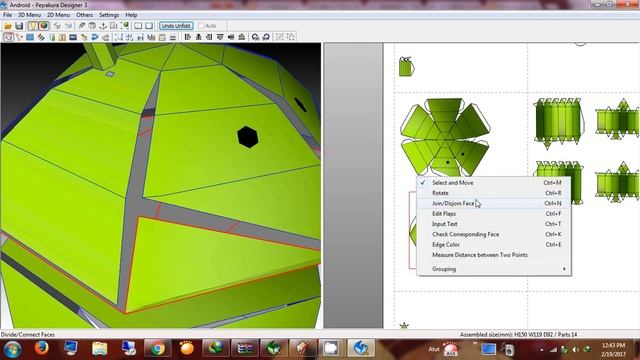The image size is (640, 360).
Task: Toggle the light bulb lighting icon
Action: coord(33,26)
